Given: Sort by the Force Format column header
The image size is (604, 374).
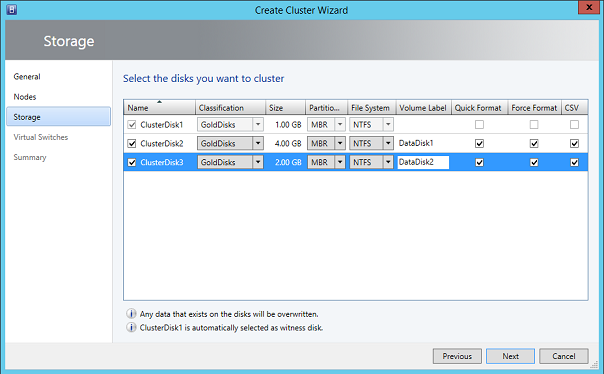Looking at the screenshot, I should click(x=535, y=107).
